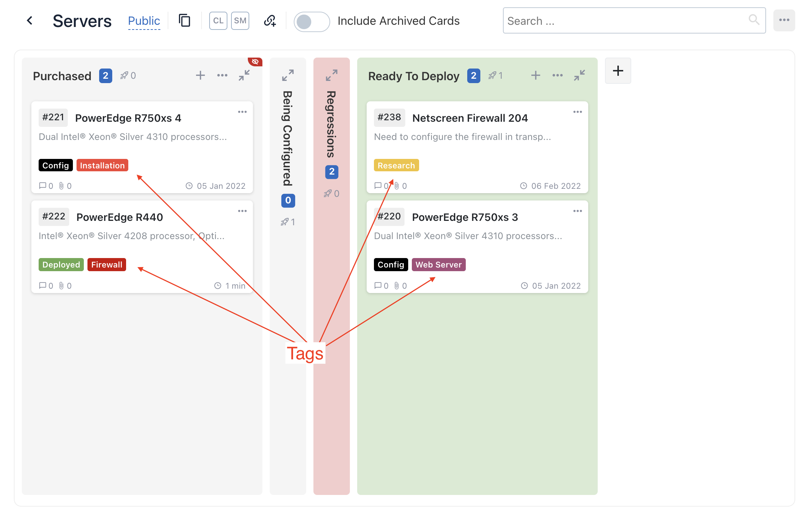Click the back arrow next to Servers

[x=30, y=20]
